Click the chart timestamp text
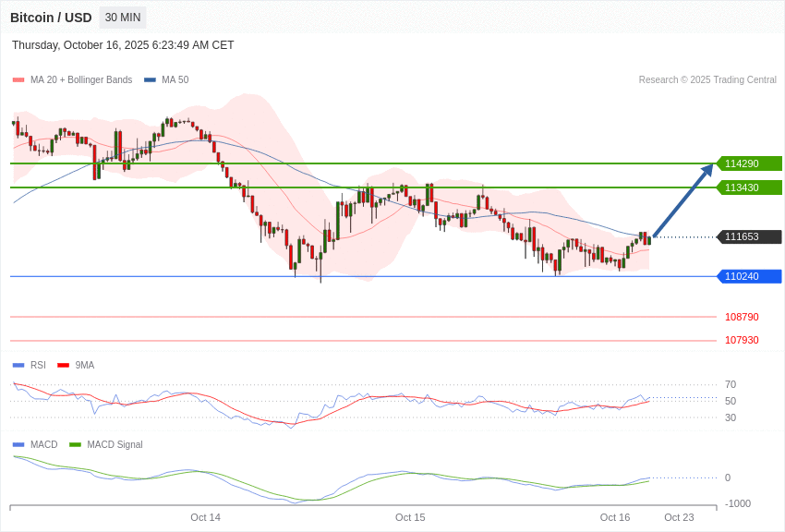The width and height of the screenshot is (785, 532). click(123, 45)
